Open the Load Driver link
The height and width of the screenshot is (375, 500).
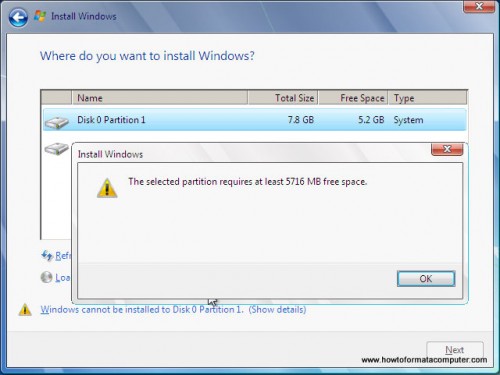click(x=63, y=277)
